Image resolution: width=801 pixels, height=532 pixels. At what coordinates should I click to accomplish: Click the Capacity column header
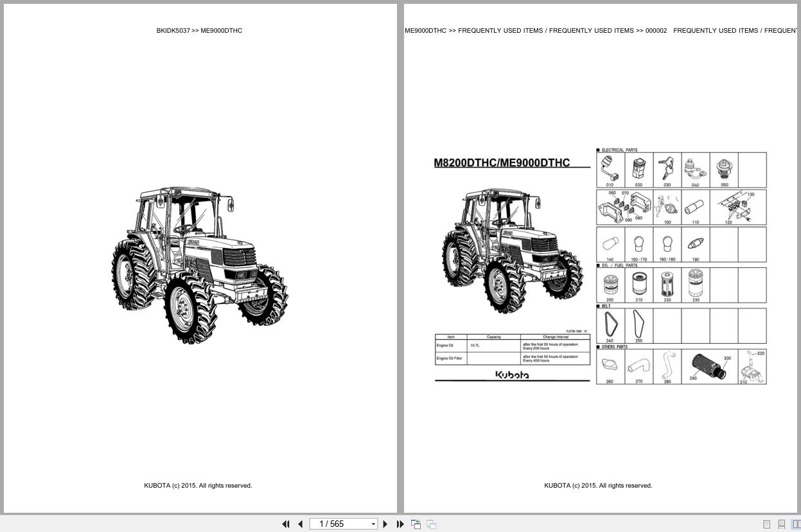(x=494, y=337)
